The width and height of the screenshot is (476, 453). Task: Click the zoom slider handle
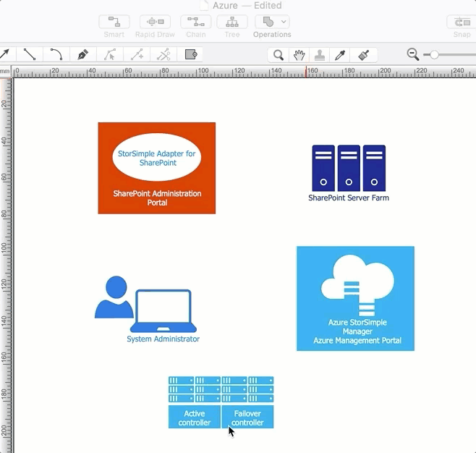click(434, 55)
